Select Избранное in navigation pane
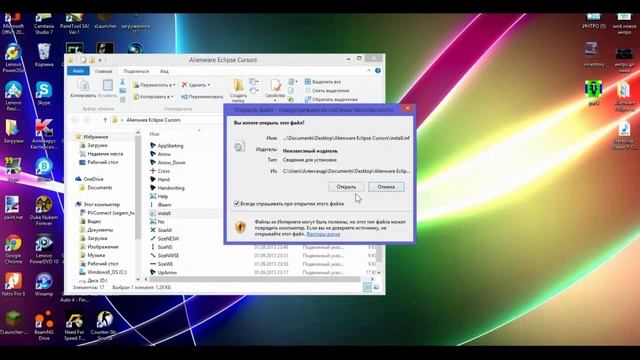 click(96, 137)
